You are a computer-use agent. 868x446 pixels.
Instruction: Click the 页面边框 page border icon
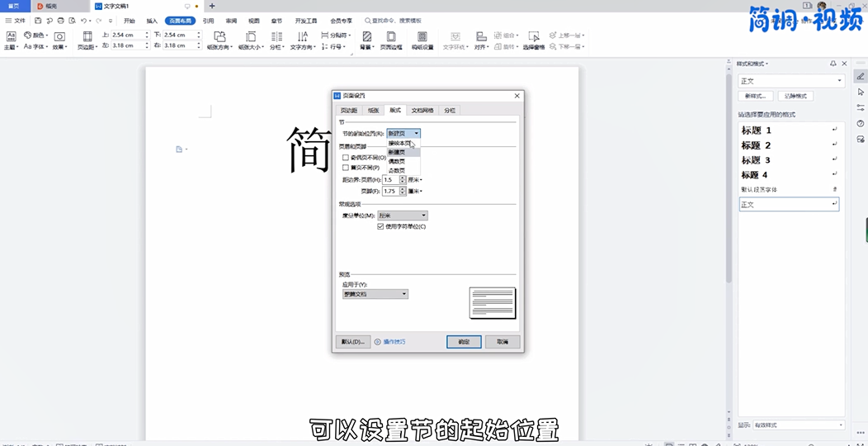[390, 37]
